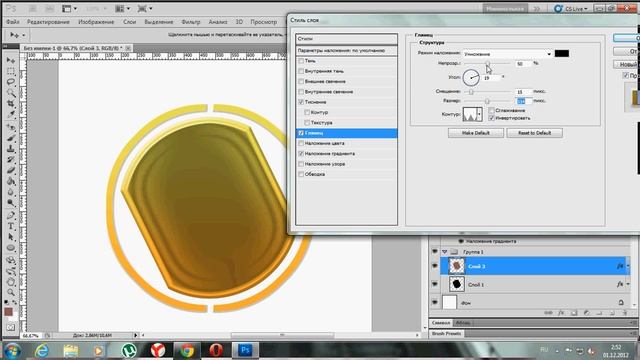The height and width of the screenshot is (360, 640).
Task: Toggle the Инвертировать checkbox
Action: click(491, 118)
